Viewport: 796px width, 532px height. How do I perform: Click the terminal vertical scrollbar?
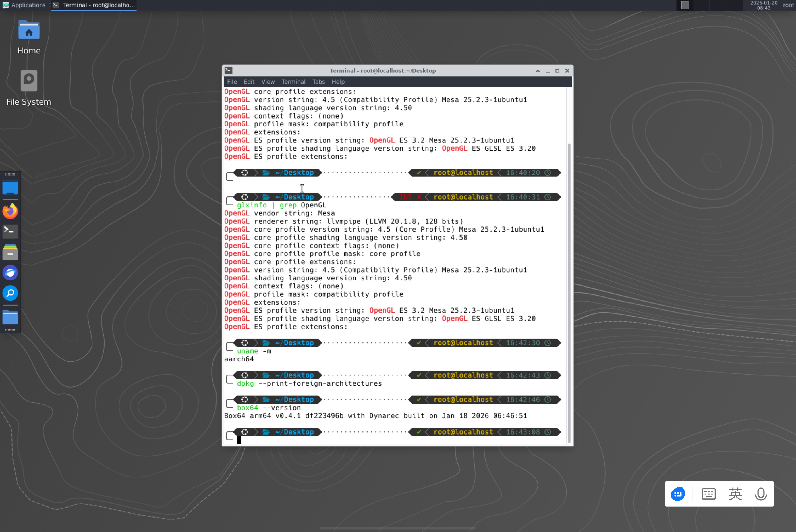569,292
